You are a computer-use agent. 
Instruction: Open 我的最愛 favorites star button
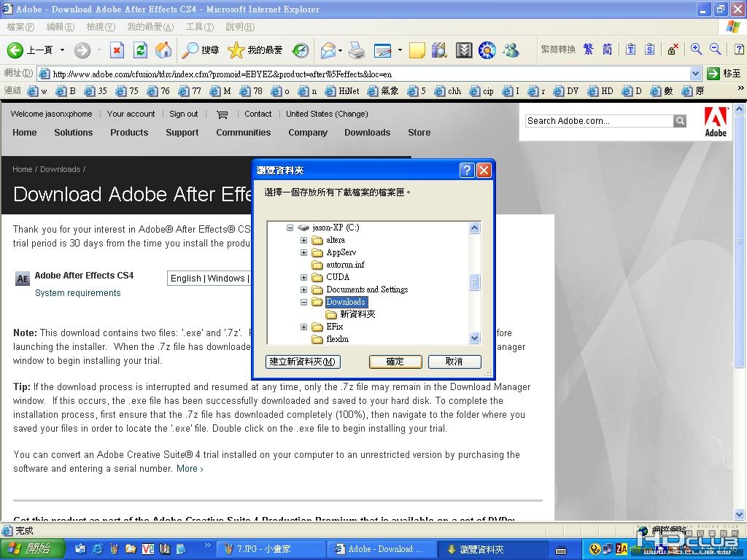255,50
